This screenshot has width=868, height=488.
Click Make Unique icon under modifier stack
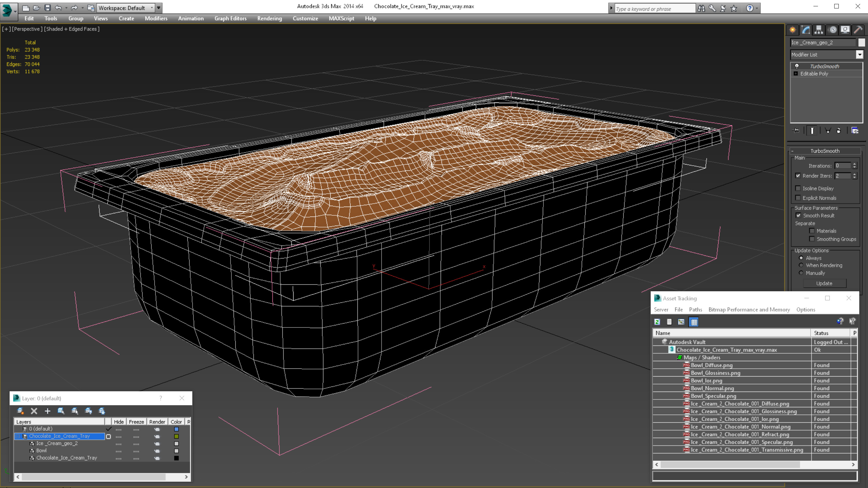click(828, 130)
